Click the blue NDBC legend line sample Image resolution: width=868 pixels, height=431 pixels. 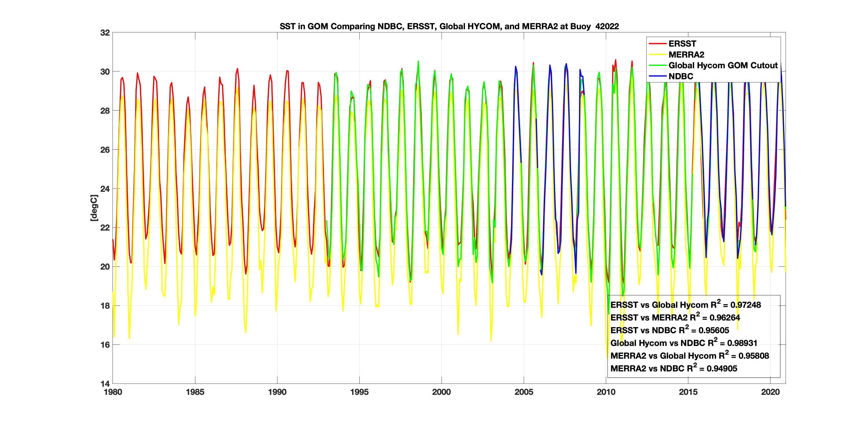657,76
